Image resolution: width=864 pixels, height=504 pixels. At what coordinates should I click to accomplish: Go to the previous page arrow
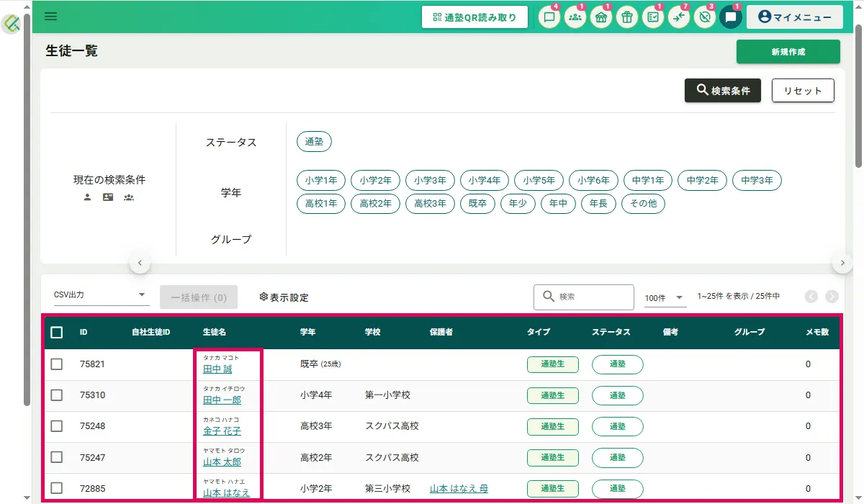click(811, 297)
